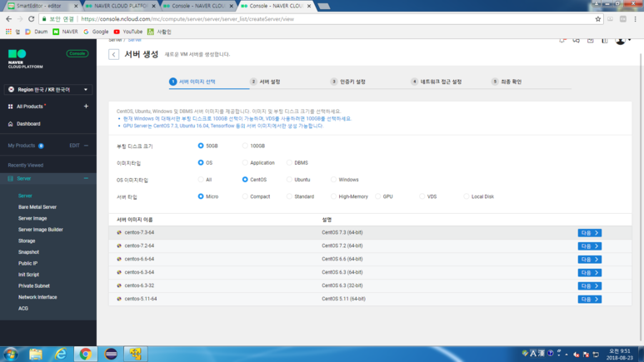Open the NAVER bookmark
Screen dimensions: 644x362
coord(65,32)
